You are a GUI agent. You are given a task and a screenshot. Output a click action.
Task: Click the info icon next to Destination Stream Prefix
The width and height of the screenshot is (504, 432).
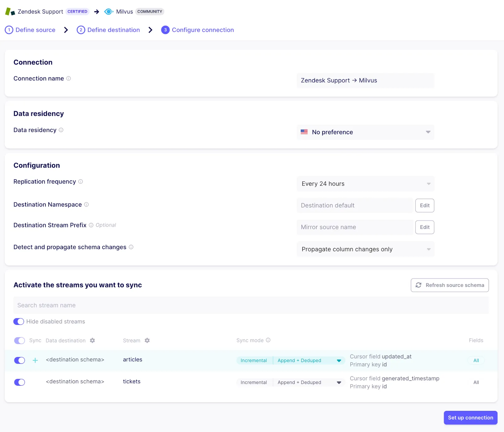click(x=91, y=225)
